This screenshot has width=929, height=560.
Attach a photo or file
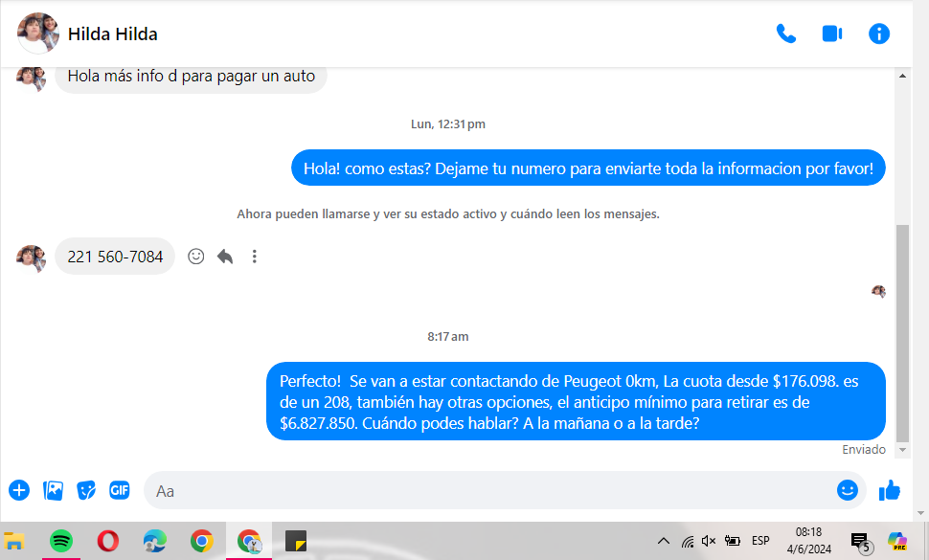point(54,490)
